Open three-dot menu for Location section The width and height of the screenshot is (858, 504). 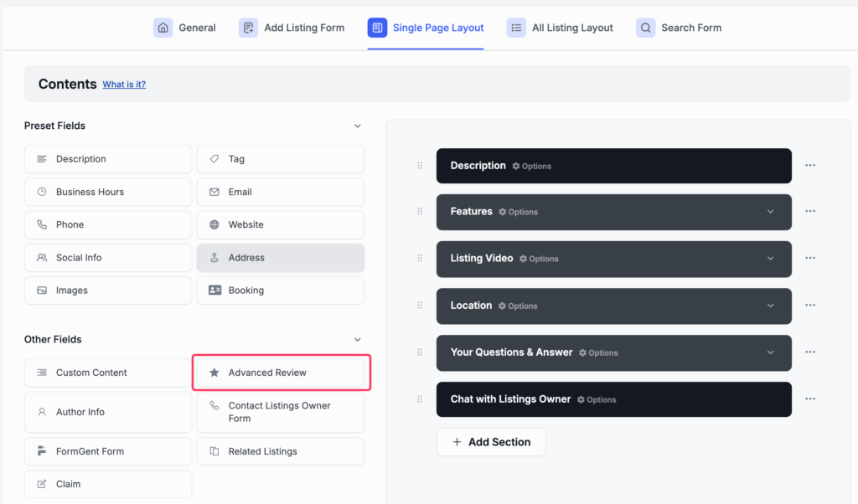pos(809,306)
